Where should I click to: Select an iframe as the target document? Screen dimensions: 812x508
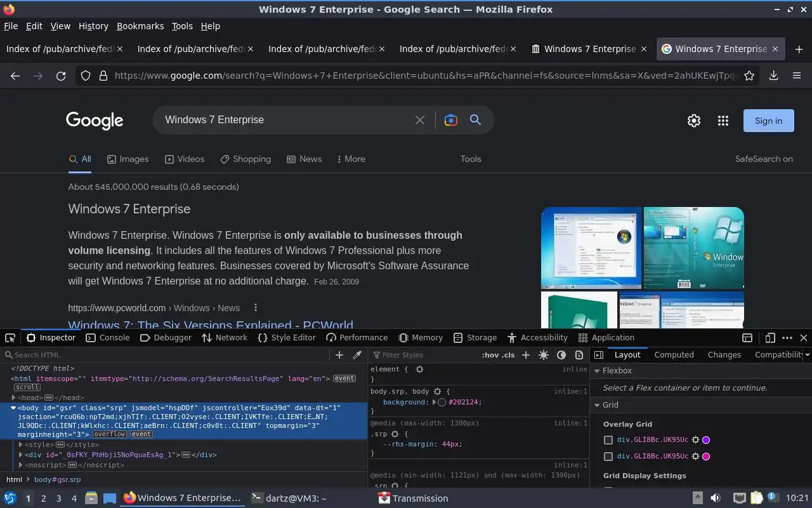(x=747, y=338)
